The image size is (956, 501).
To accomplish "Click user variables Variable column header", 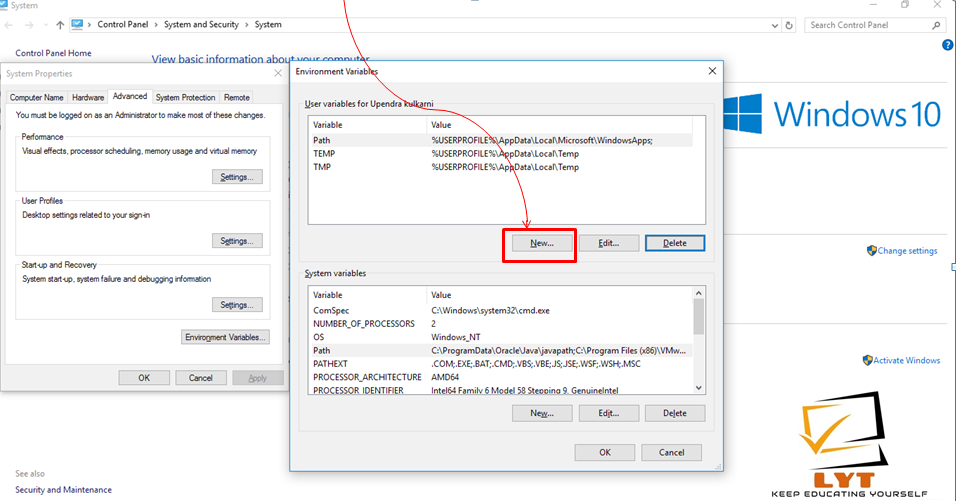I will [x=367, y=125].
